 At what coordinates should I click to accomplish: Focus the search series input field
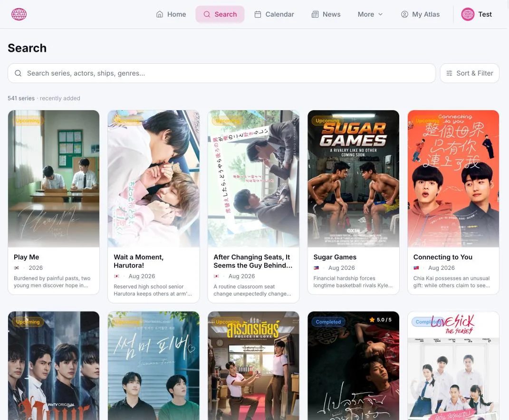[x=221, y=73]
